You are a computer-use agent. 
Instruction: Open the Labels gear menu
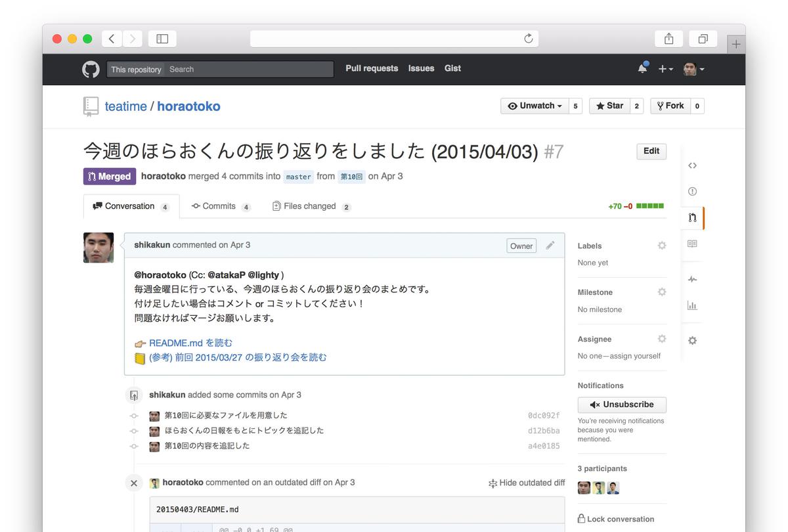[x=661, y=246]
